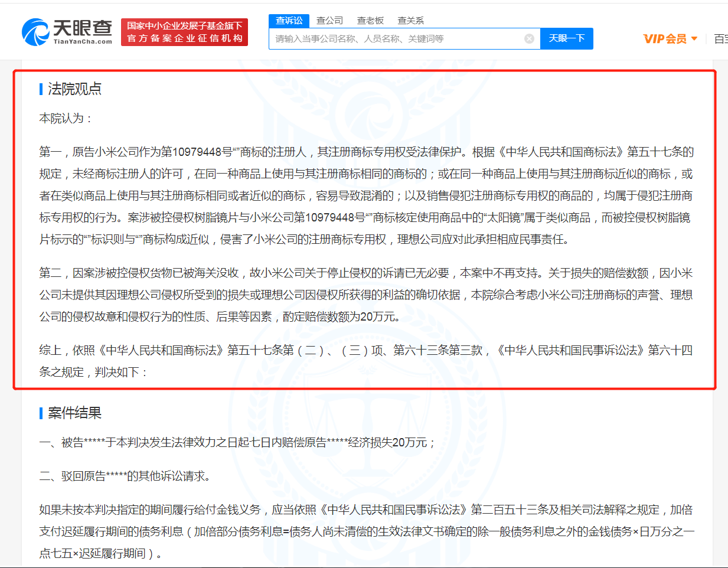Switch to the 查公司 tab
The image size is (728, 568).
point(329,21)
